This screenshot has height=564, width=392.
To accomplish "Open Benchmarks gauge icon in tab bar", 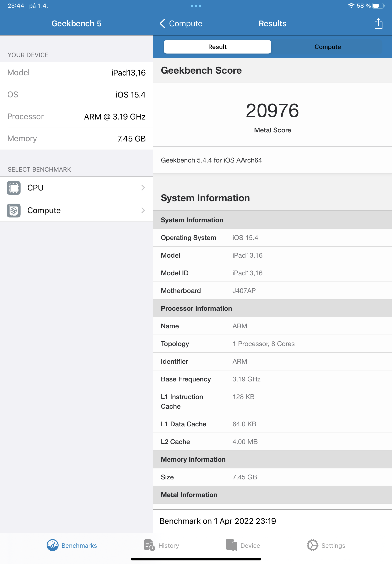I will click(x=53, y=545).
